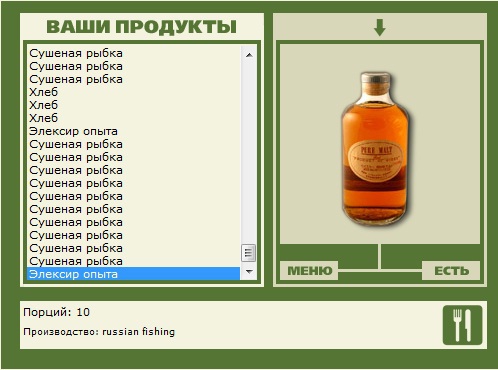Click the product list scroll up arrow
Screen dimensions: 498x370
click(x=249, y=55)
